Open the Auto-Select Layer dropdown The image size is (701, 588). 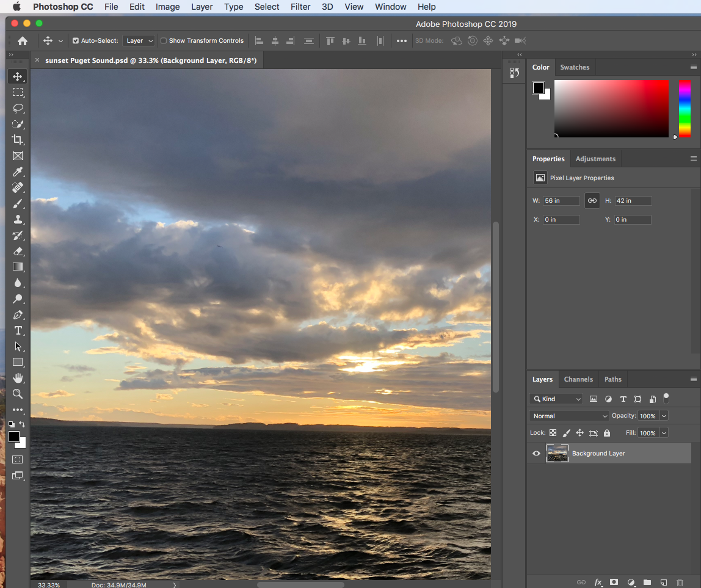(139, 41)
